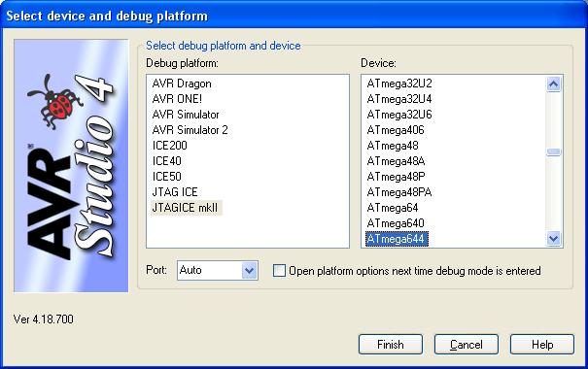Screen dimensions: 588x369
Task: Click the Device list scrollbar thumb
Action: (554, 151)
